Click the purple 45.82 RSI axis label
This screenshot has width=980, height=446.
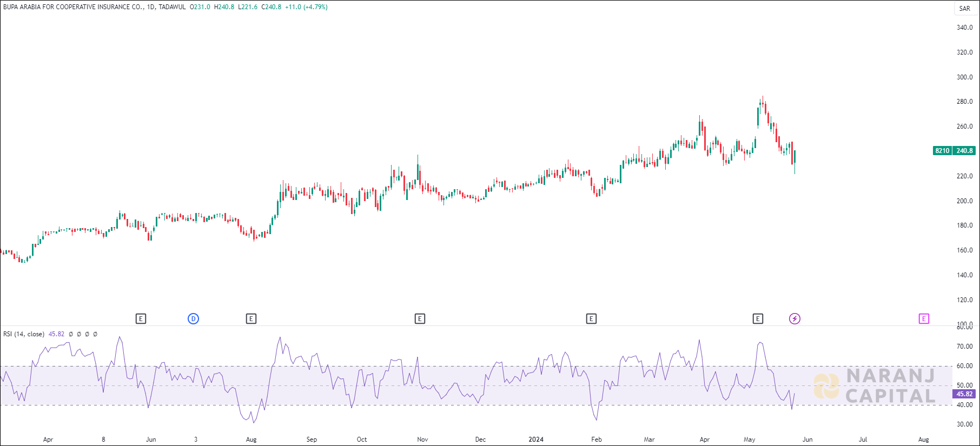coord(964,394)
